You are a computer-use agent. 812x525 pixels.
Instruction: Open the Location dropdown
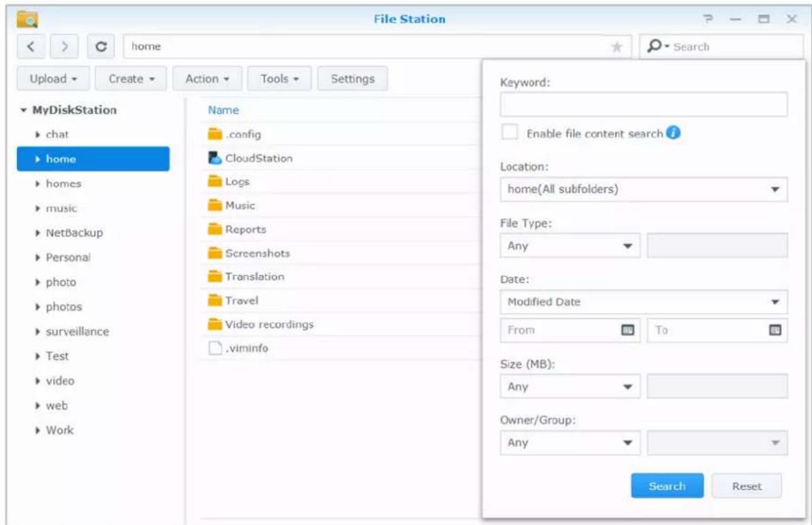pyautogui.click(x=644, y=189)
